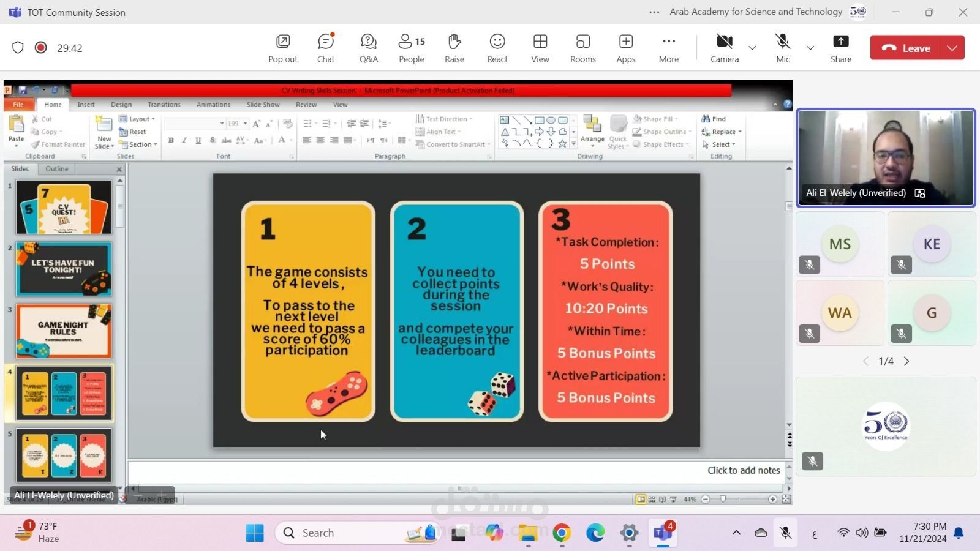
Task: Open the Chat panel
Action: tap(326, 48)
